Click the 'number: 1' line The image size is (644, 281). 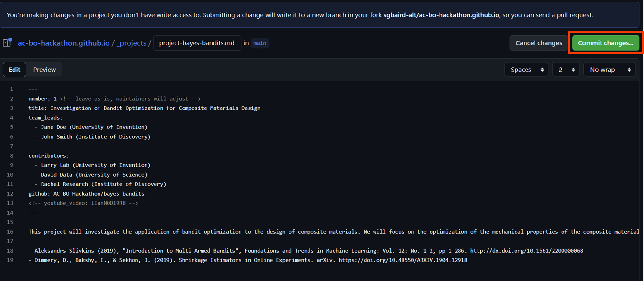115,99
